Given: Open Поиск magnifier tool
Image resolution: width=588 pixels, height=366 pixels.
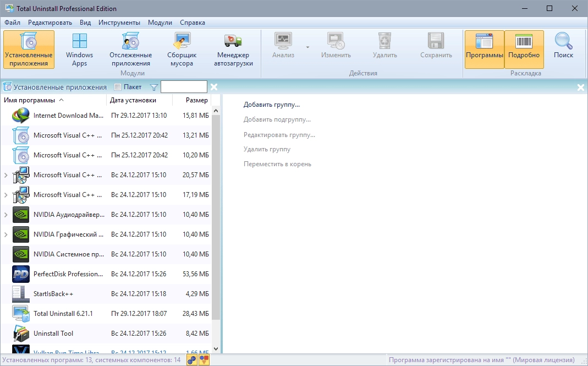Looking at the screenshot, I should click(563, 46).
